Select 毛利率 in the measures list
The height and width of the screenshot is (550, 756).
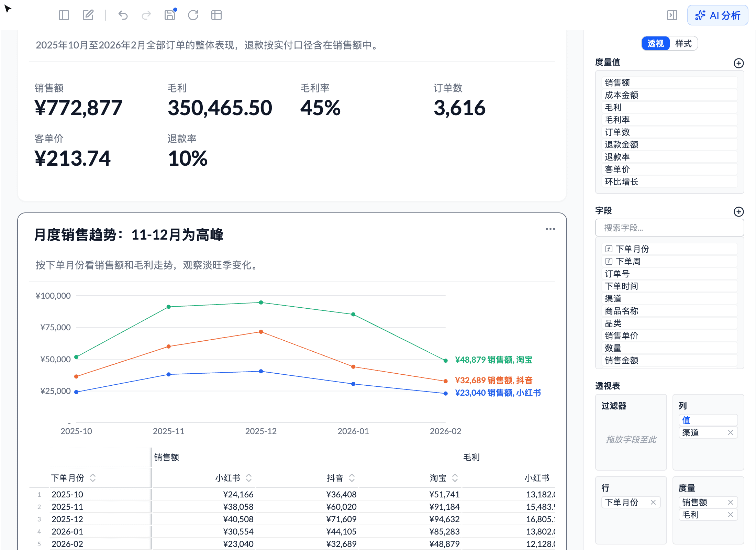coord(669,120)
